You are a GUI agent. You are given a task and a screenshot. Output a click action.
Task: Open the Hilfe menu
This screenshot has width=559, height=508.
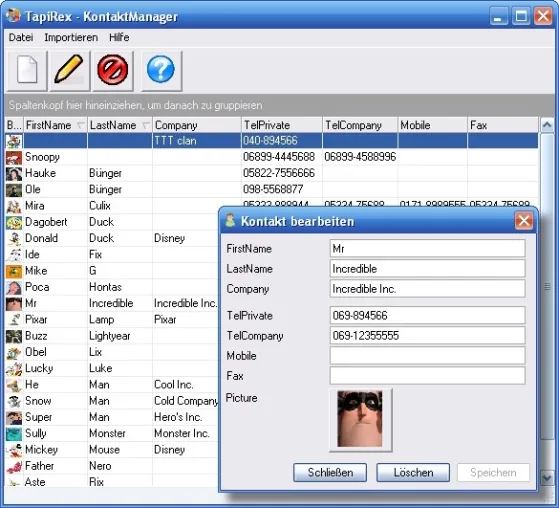[119, 37]
